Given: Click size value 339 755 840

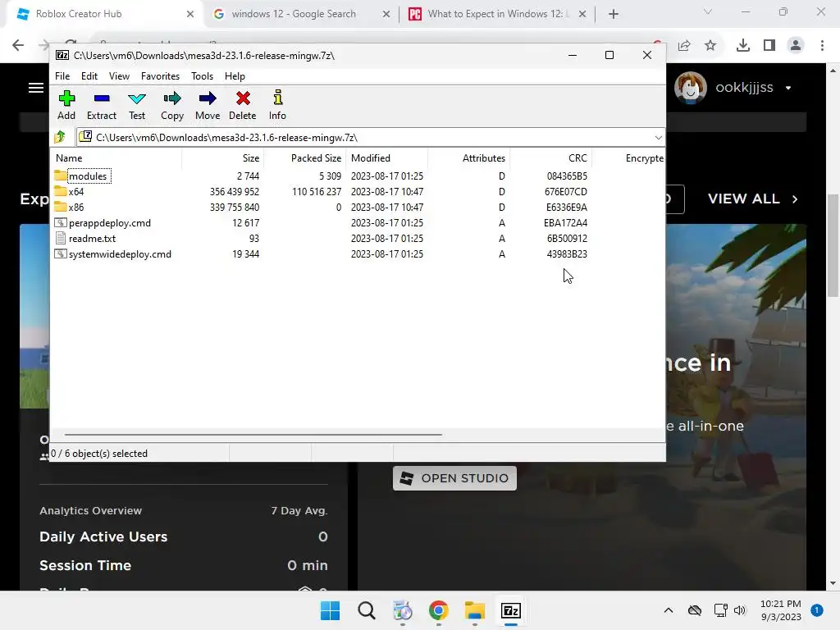Looking at the screenshot, I should (234, 208).
